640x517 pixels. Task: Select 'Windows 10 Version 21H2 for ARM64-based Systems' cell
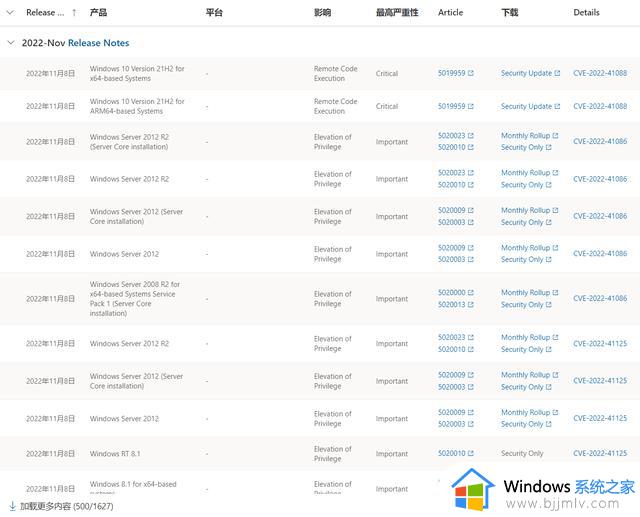tap(137, 106)
